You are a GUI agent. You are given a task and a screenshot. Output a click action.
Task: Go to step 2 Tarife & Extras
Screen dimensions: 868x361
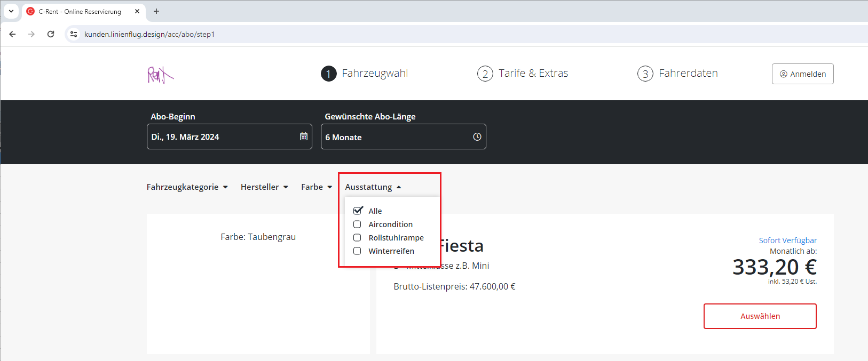click(523, 74)
